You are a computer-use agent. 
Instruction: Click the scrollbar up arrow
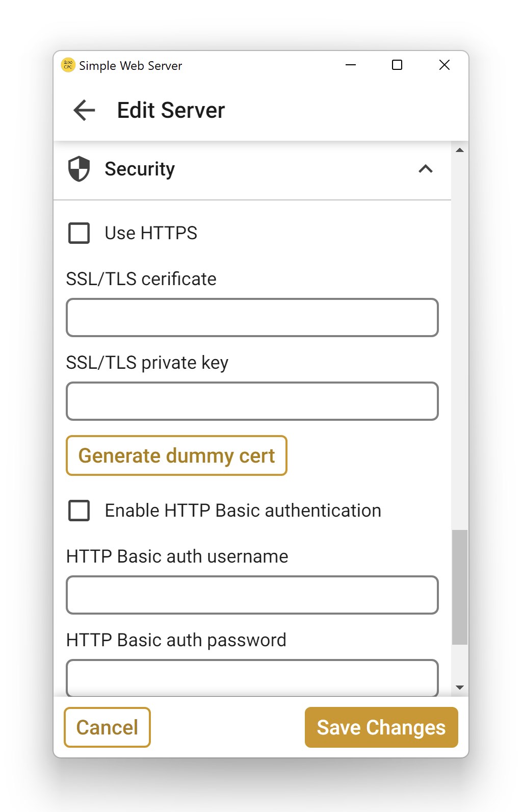460,150
